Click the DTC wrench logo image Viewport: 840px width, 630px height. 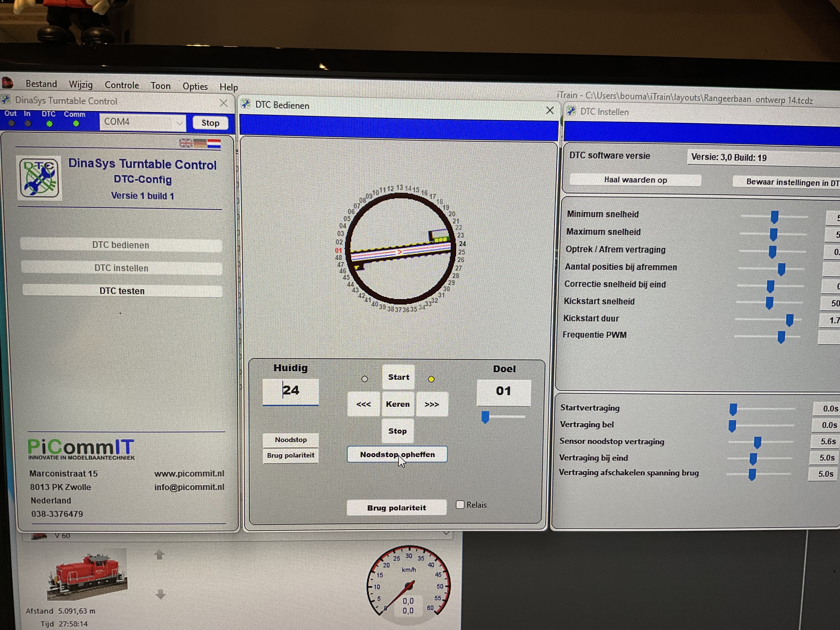pyautogui.click(x=40, y=178)
